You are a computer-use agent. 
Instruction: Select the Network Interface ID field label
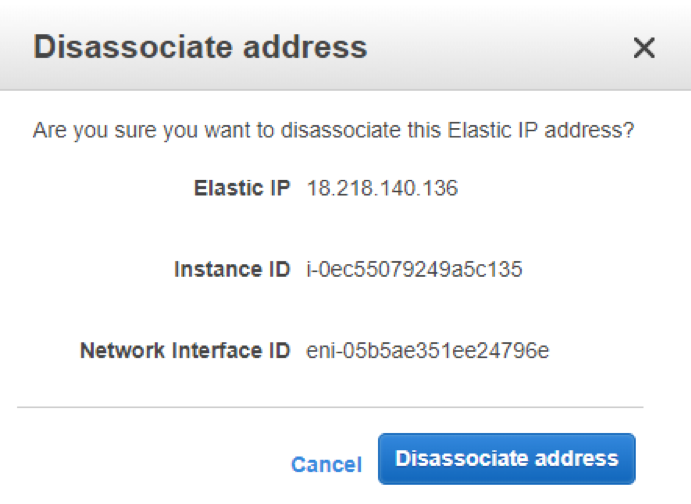pos(185,351)
